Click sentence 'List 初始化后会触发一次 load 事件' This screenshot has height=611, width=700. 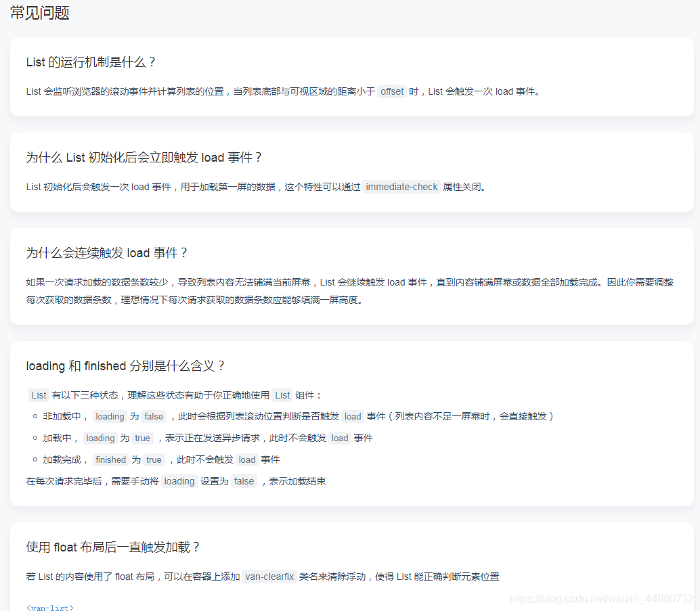click(256, 187)
